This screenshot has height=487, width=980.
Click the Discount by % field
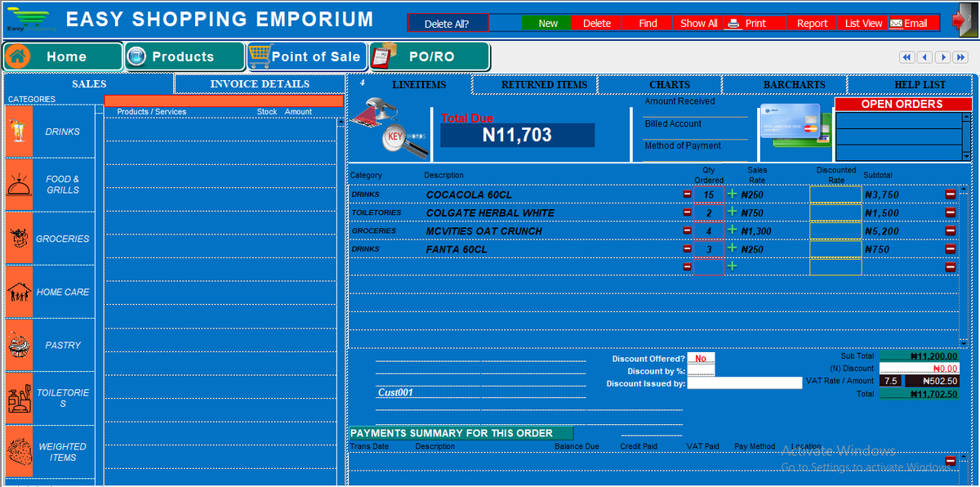701,371
